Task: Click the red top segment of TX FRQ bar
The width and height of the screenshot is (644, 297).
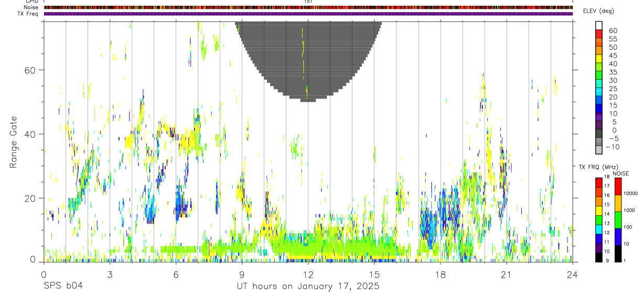Action: tap(598, 182)
